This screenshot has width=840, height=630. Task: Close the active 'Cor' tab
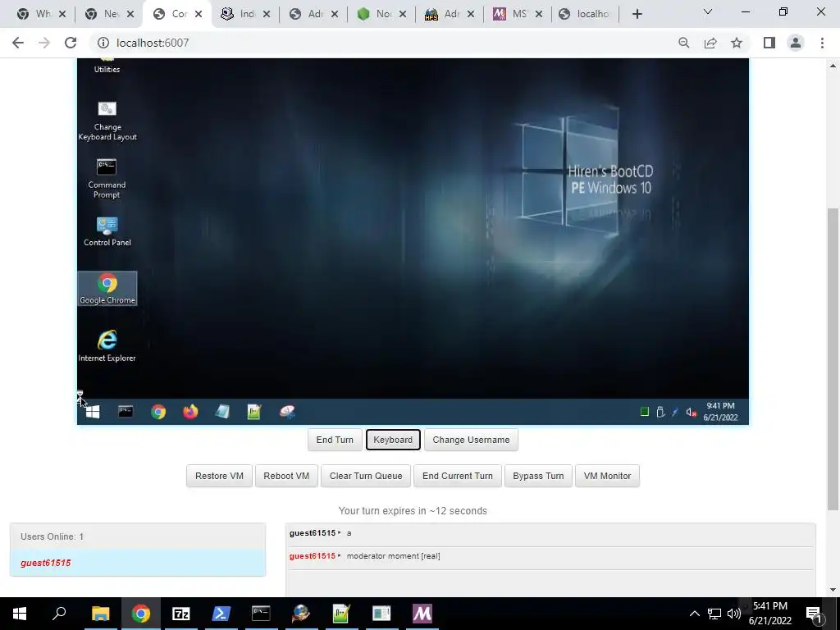199,14
